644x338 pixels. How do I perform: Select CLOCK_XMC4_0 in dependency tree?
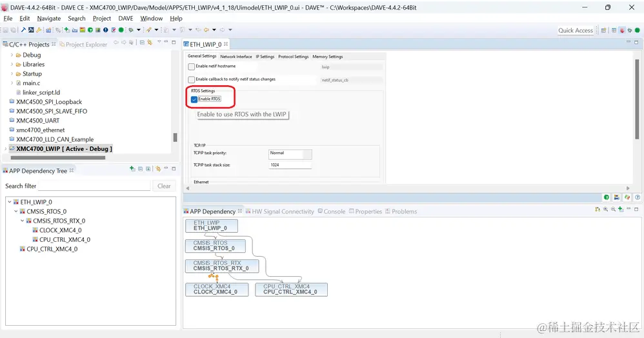[61, 230]
